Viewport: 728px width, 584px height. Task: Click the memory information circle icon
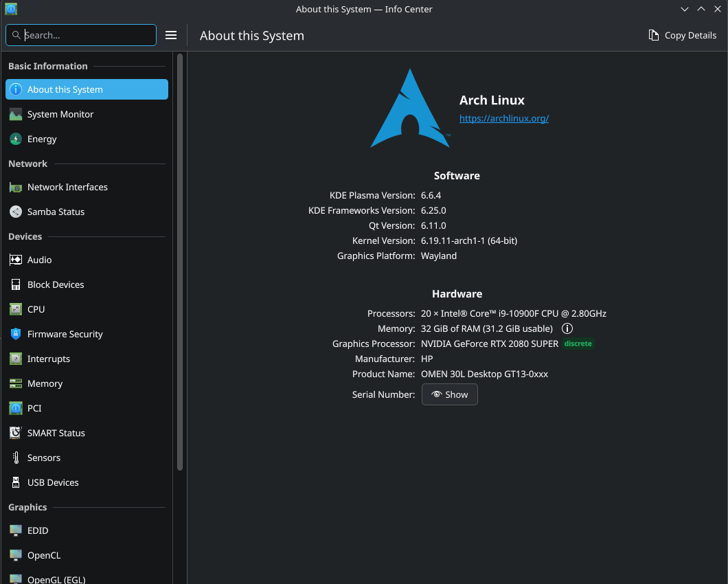point(567,328)
